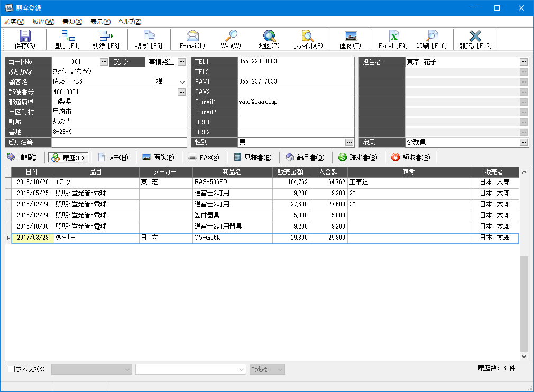Open the 表示(Y) menu
Viewport: 534px width, 392px height.
click(x=100, y=22)
